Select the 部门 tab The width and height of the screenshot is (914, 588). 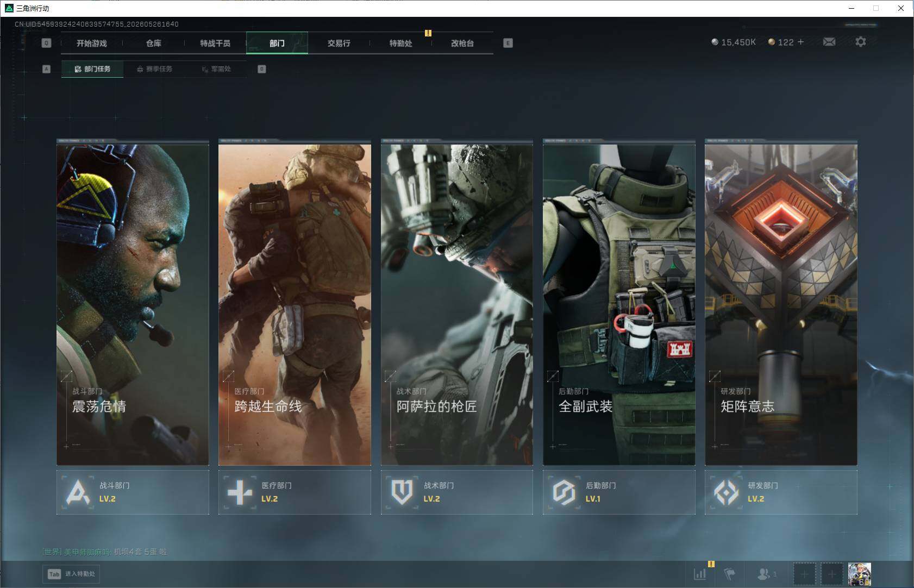[x=277, y=43]
